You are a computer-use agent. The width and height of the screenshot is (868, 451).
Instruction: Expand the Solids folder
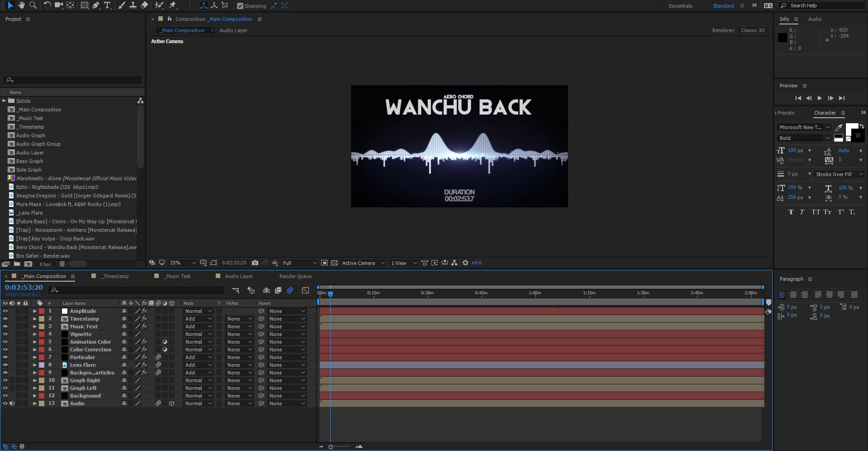click(x=4, y=101)
